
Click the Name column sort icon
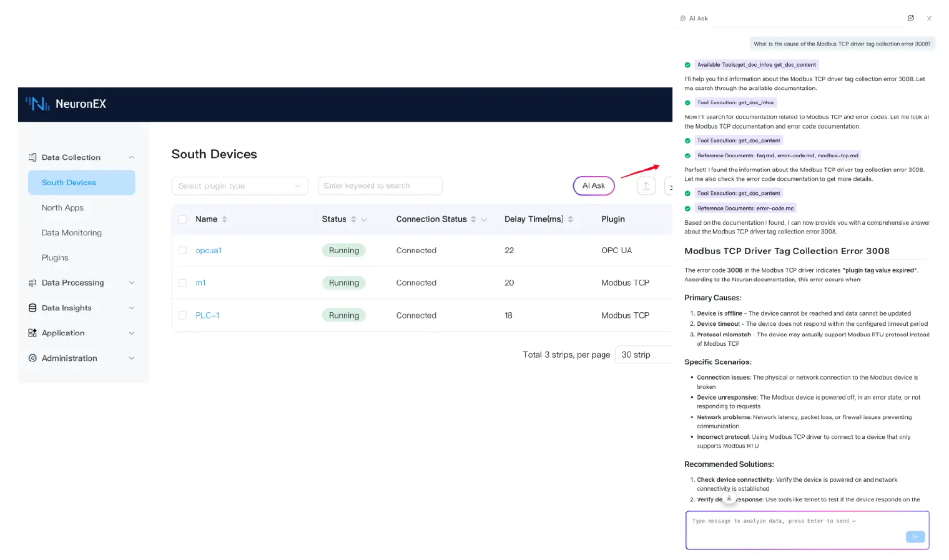[x=224, y=219]
